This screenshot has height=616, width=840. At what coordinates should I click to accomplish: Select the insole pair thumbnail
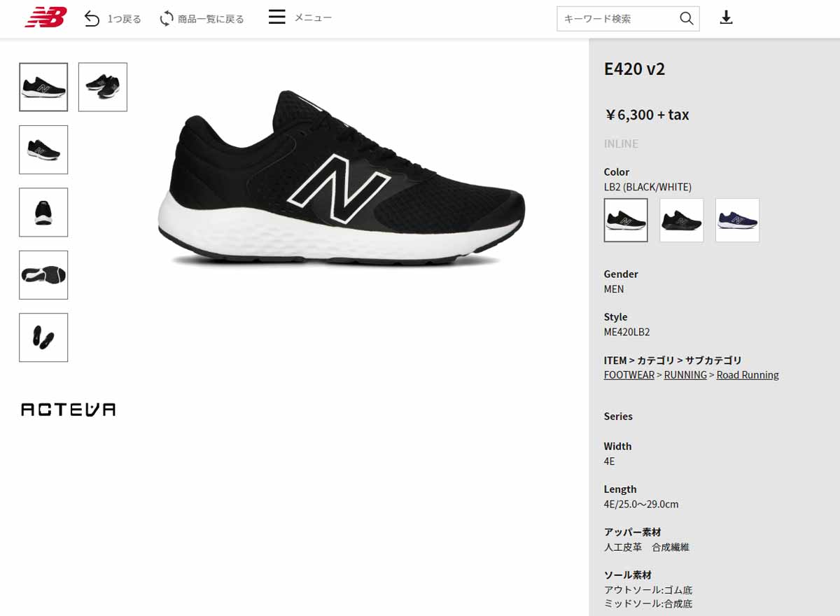(43, 337)
